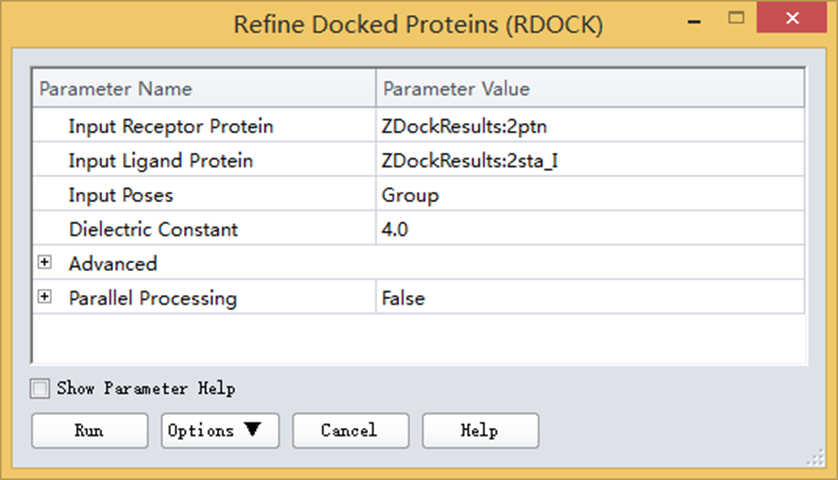The width and height of the screenshot is (838, 480).
Task: Select the Input Ligand Protein row label
Action: point(161,161)
